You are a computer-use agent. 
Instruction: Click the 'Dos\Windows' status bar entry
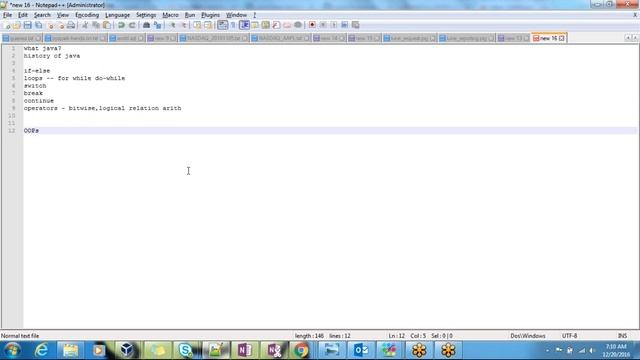point(528,336)
